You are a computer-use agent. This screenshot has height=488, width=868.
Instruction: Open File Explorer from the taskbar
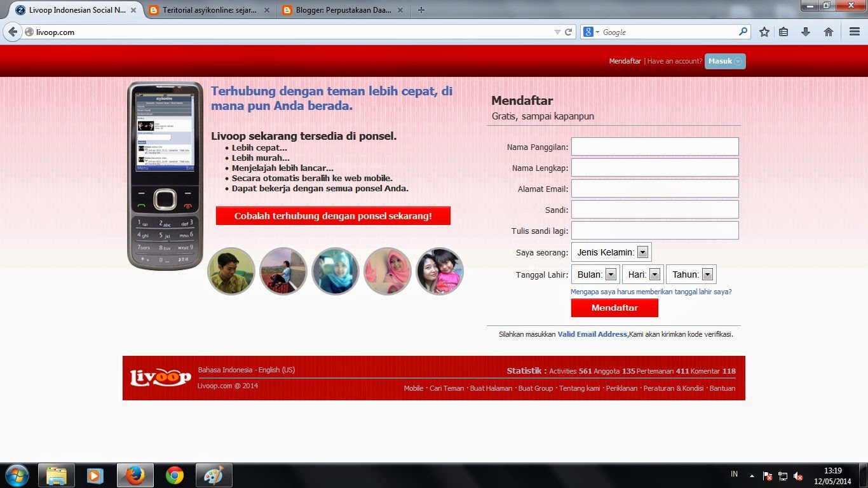click(x=57, y=475)
